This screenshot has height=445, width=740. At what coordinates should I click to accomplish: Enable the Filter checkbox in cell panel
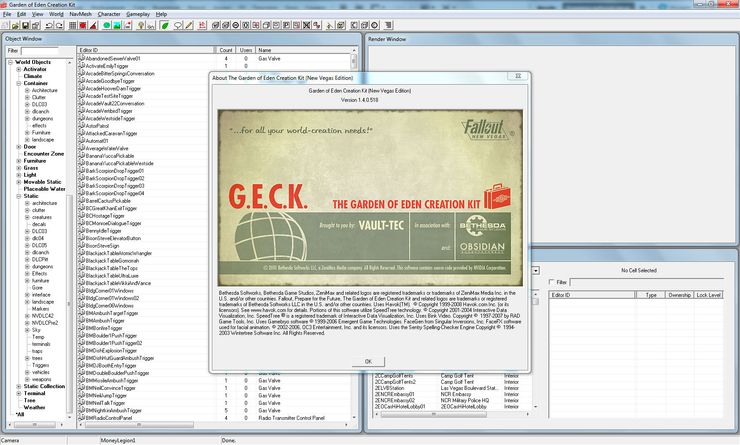549,282
